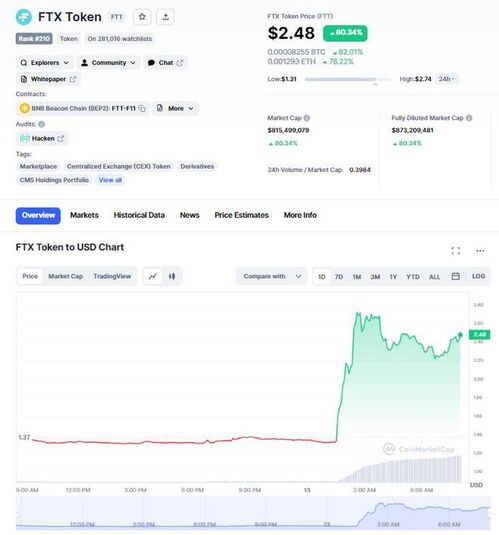499x535 pixels.
Task: Add FTX Token to watchlist star
Action: [x=142, y=17]
